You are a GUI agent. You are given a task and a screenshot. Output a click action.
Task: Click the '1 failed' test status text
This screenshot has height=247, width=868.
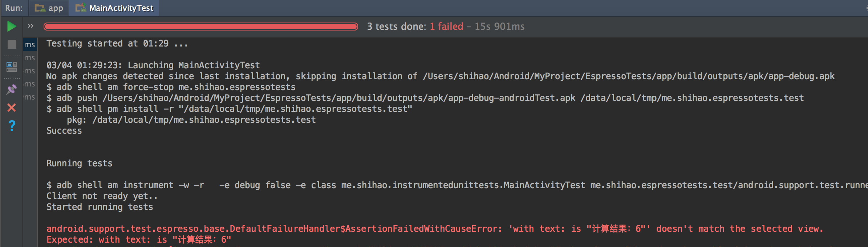pyautogui.click(x=446, y=27)
